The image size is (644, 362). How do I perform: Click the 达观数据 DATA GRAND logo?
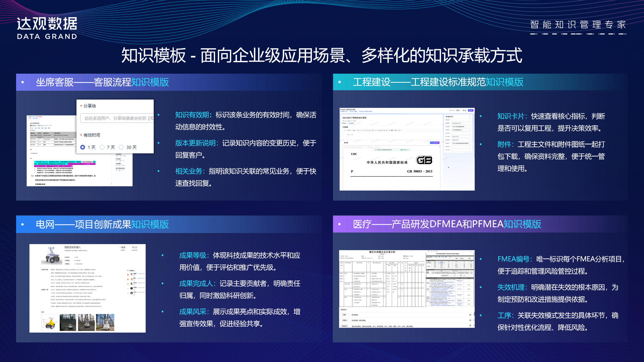(47, 28)
